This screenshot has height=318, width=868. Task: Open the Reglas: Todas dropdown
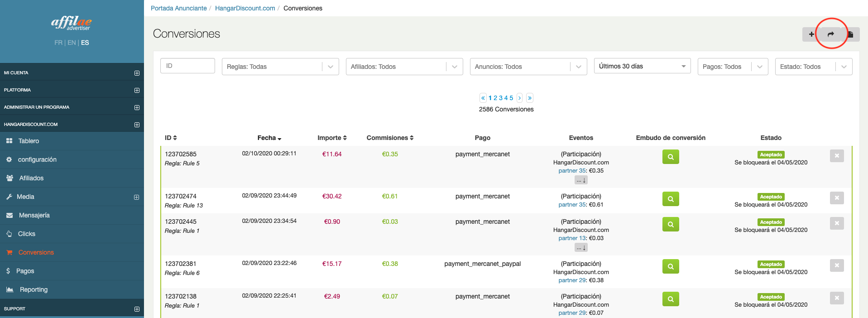coord(280,67)
